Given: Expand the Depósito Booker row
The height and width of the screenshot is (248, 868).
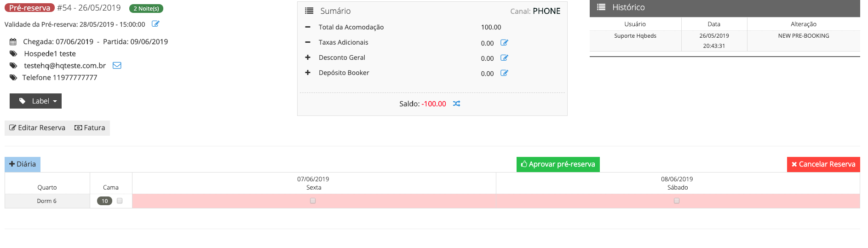Looking at the screenshot, I should tap(308, 73).
